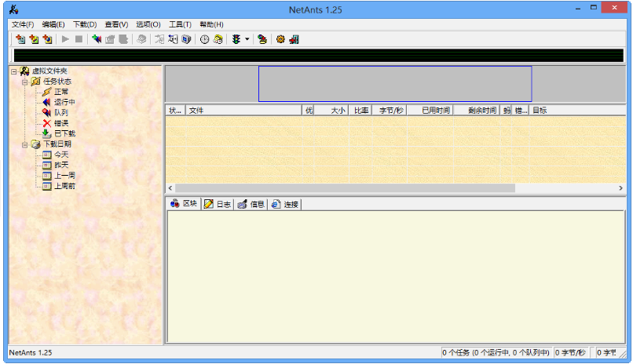Click the 已用时间 column header
Viewport: 633px width, 364px height.
tap(430, 111)
